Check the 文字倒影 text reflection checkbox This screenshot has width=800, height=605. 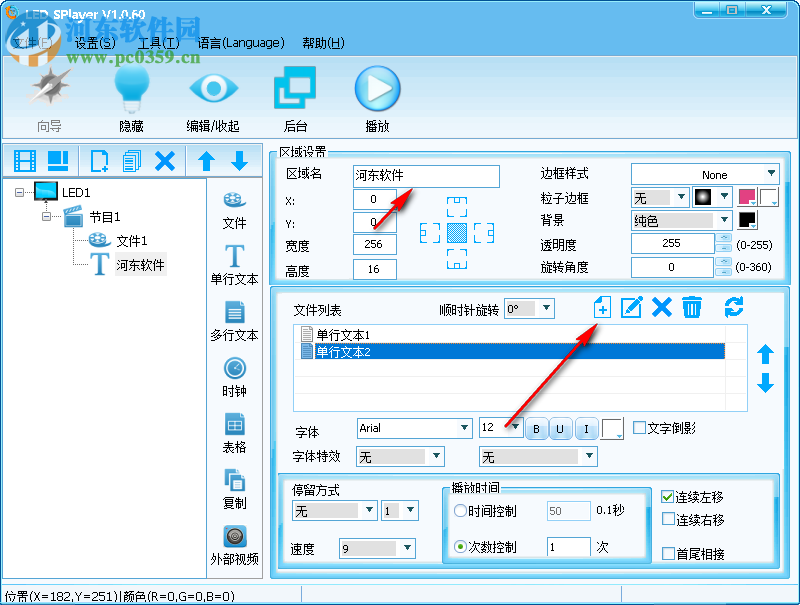[639, 427]
